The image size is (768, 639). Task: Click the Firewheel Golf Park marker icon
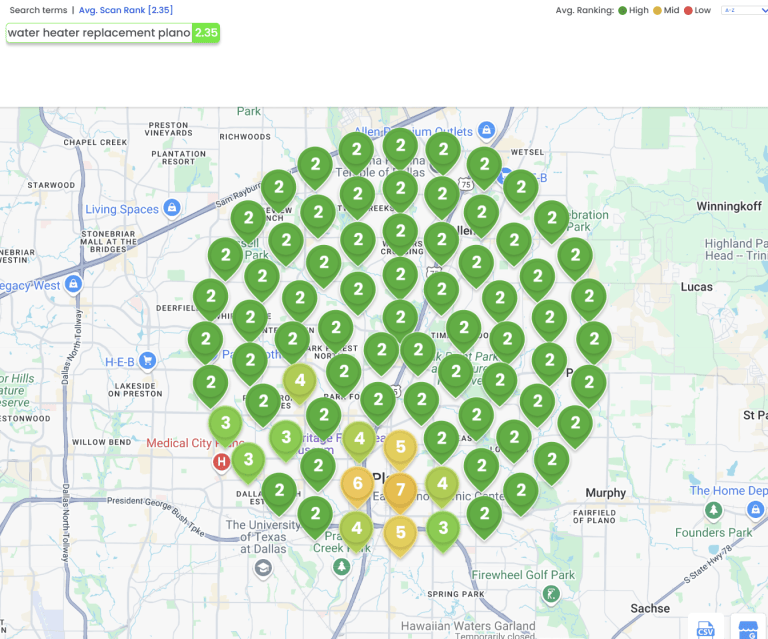click(x=551, y=594)
